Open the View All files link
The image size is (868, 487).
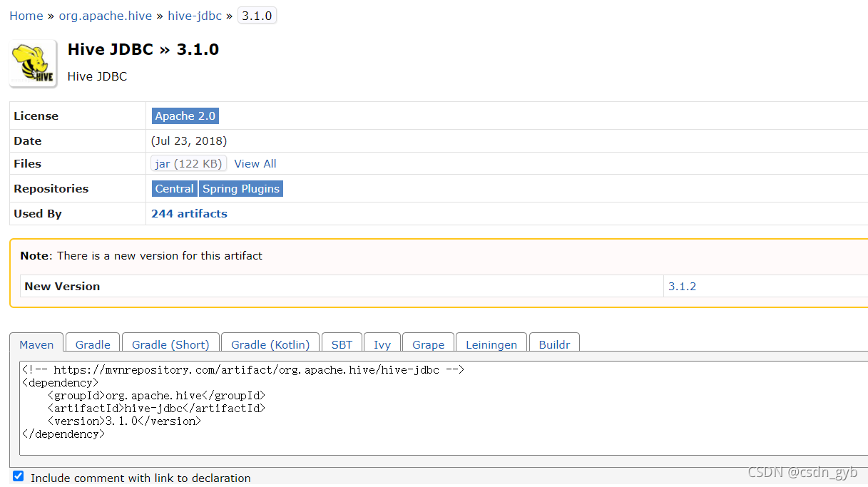click(x=255, y=163)
